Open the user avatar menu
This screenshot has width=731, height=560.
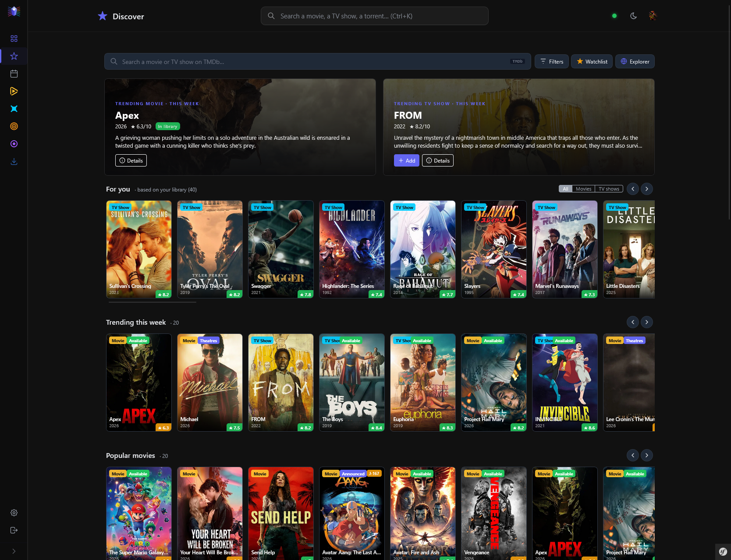pyautogui.click(x=653, y=16)
